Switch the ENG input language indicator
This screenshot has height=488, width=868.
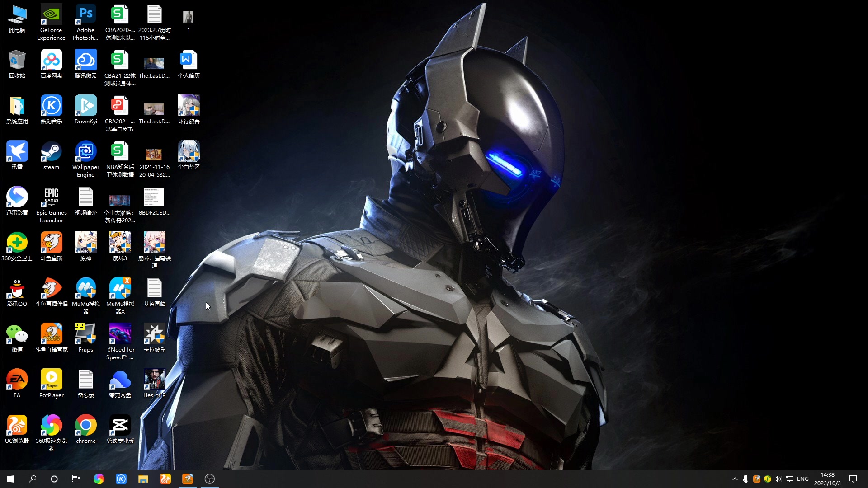(x=803, y=479)
